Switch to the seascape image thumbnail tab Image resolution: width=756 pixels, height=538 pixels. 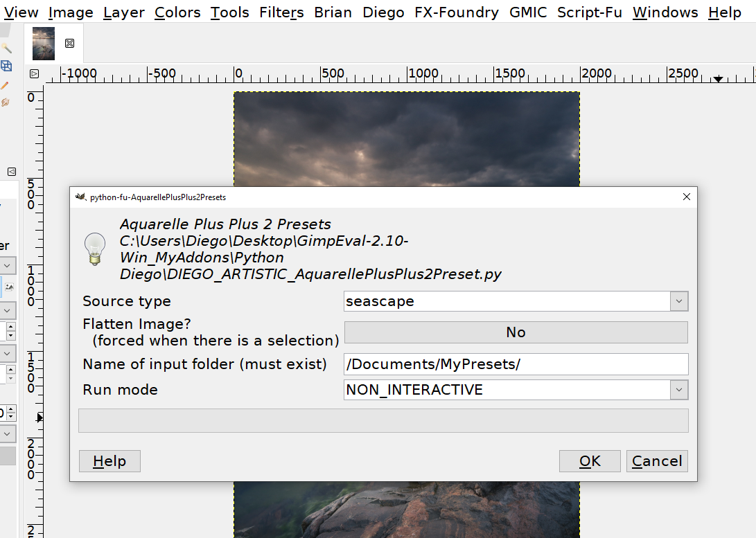[x=44, y=44]
